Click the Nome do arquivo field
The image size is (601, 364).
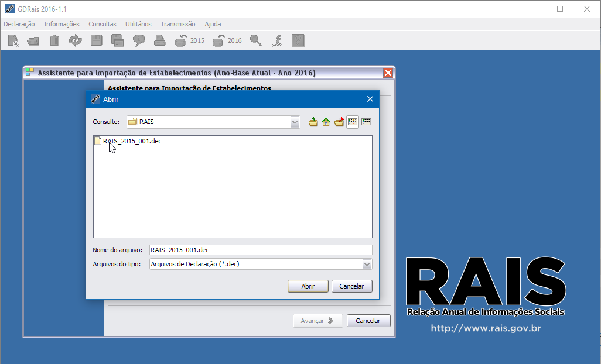261,250
